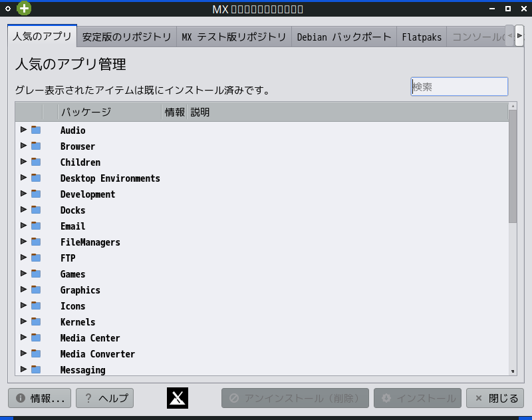
Task: Click the Browser folder icon
Action: click(x=36, y=146)
